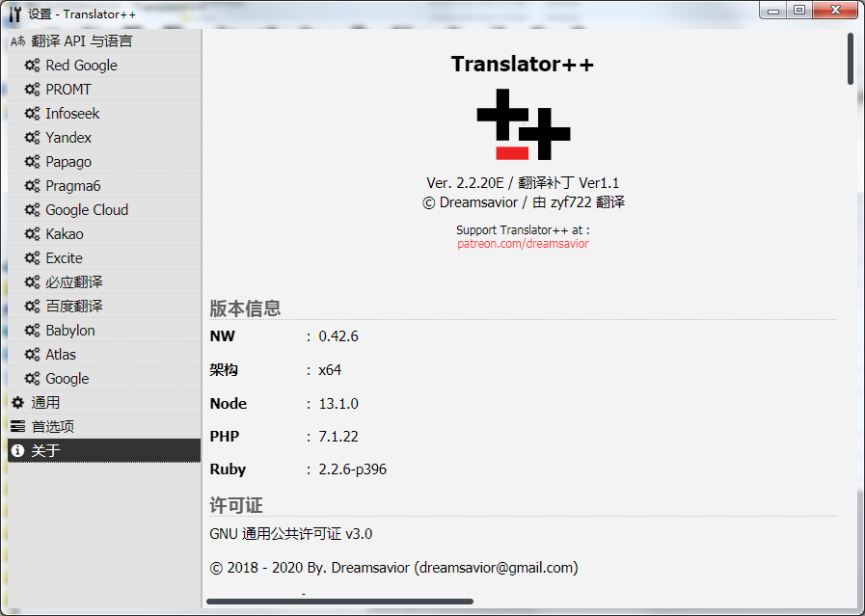Open Babylon translator settings

[104, 331]
